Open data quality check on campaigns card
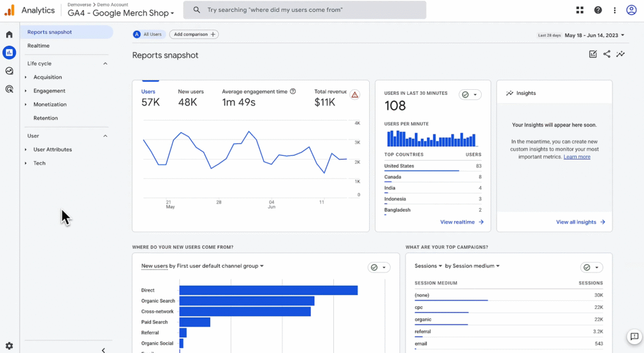Screen dimensions: 644x353 pos(591,268)
